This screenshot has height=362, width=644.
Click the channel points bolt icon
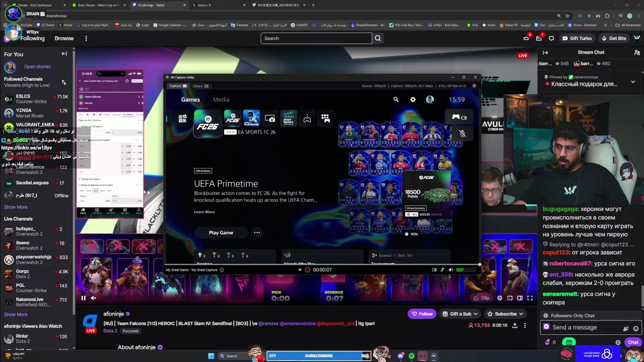547,342
